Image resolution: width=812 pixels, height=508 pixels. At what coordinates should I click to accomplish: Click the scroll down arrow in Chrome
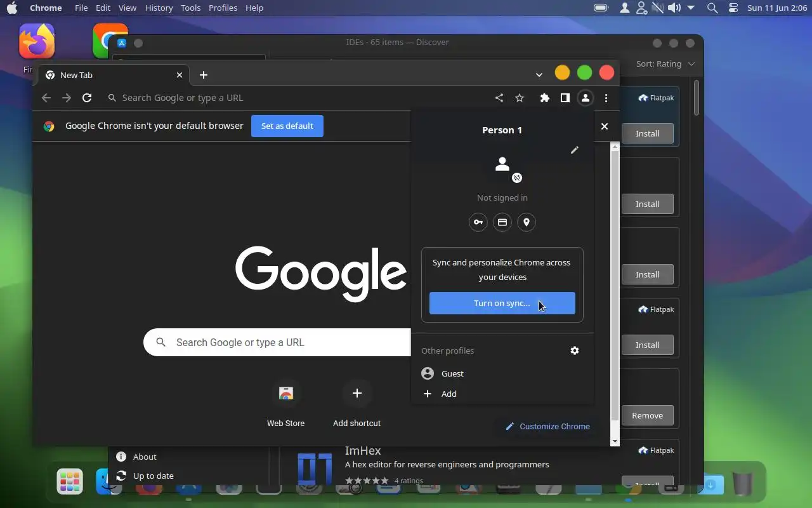615,441
